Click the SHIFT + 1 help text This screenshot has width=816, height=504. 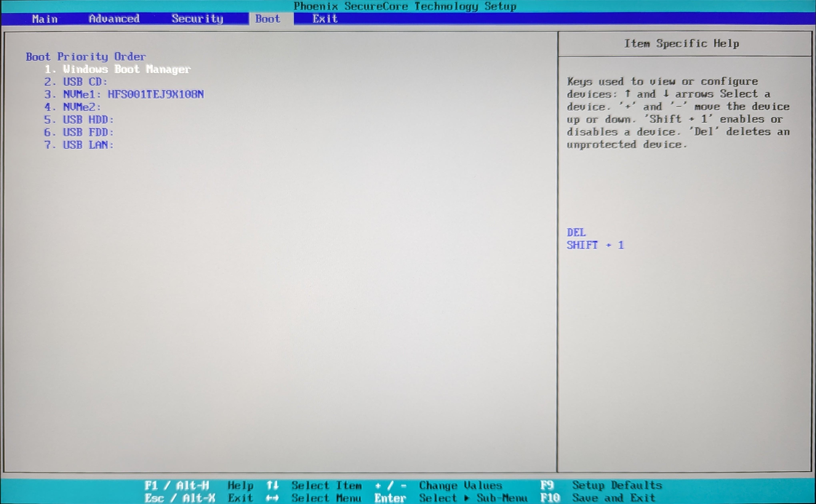pyautogui.click(x=595, y=245)
